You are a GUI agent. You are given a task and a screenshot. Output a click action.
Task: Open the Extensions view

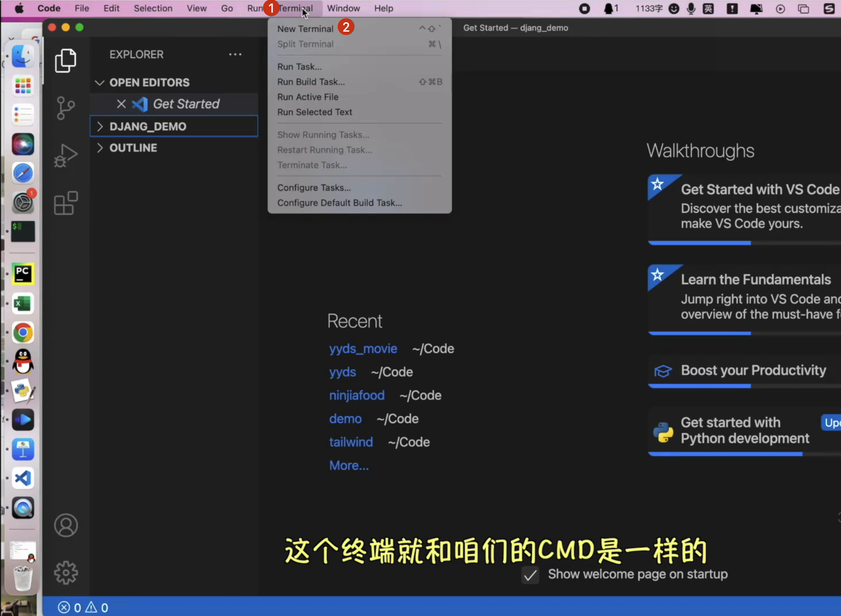(66, 203)
